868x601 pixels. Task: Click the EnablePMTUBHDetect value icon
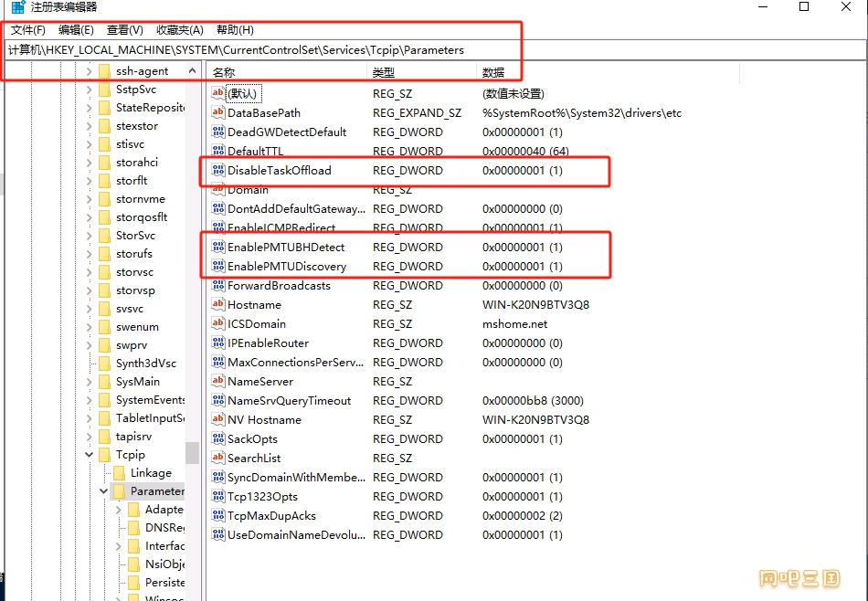click(218, 247)
